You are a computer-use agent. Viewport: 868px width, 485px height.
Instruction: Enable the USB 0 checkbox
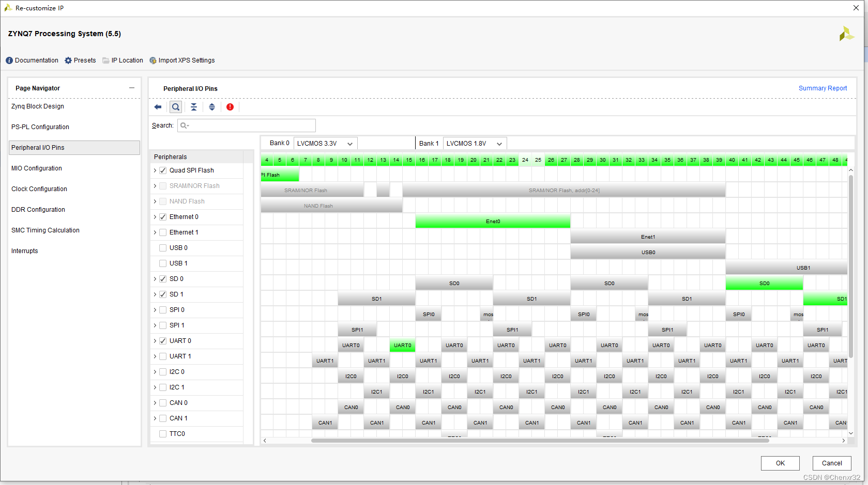coord(163,248)
